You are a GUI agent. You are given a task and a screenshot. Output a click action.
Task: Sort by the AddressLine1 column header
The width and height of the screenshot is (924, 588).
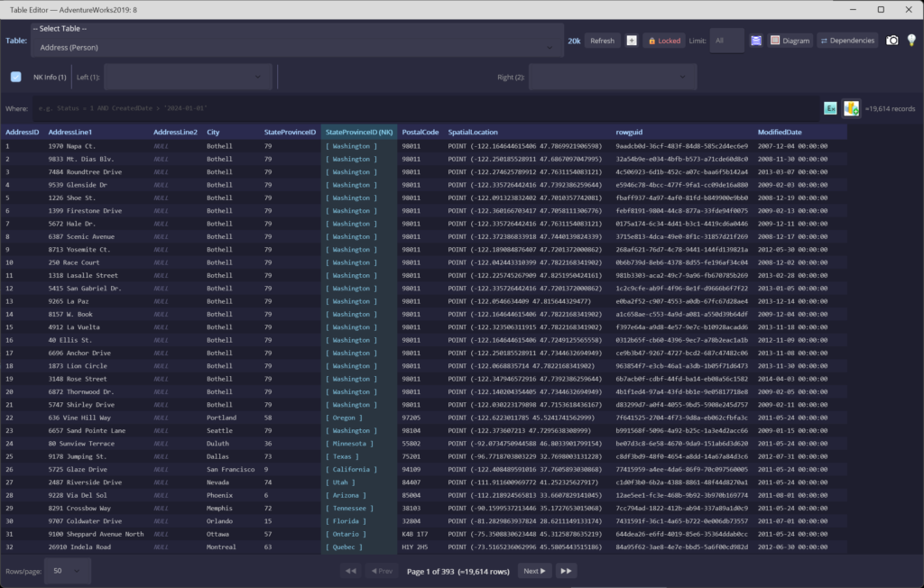70,132
